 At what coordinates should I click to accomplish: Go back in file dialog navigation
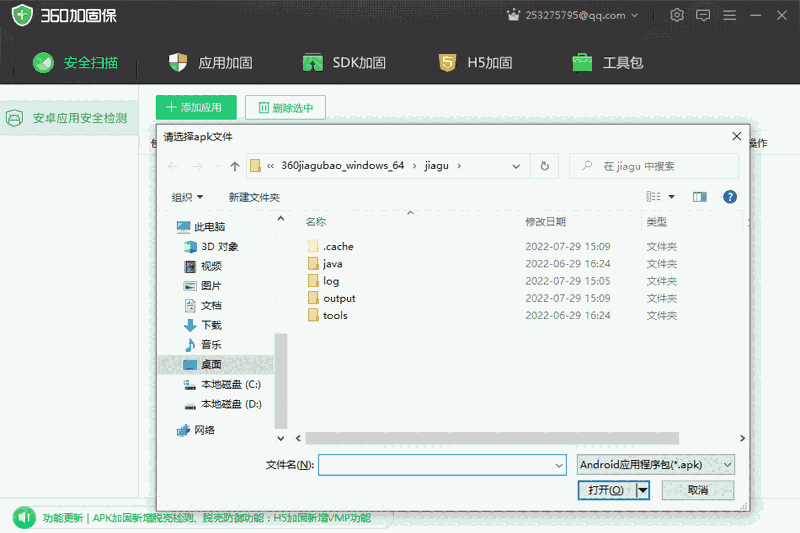coord(173,166)
